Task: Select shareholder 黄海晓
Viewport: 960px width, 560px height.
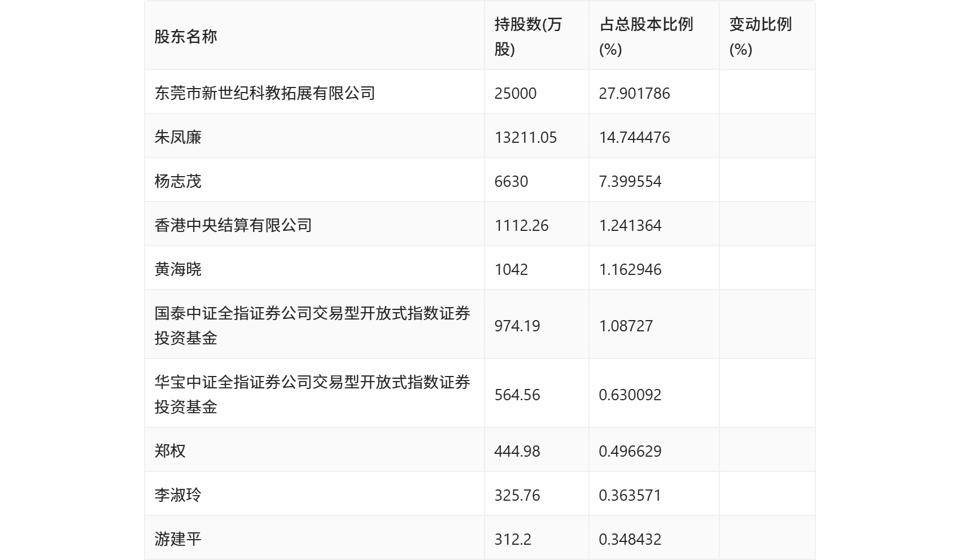Action: coord(178,269)
